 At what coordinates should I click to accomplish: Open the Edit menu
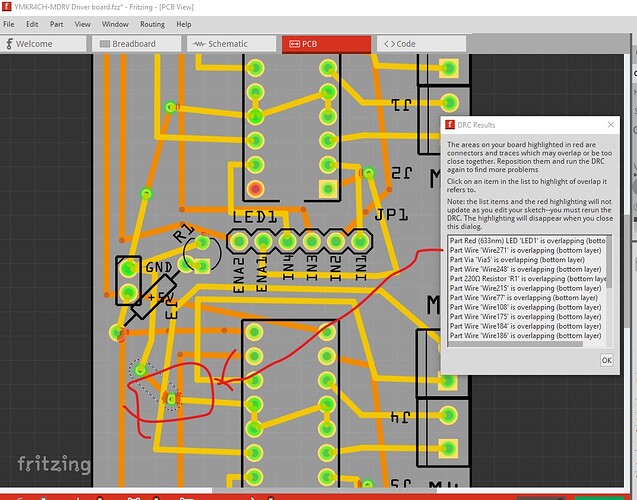tap(32, 24)
